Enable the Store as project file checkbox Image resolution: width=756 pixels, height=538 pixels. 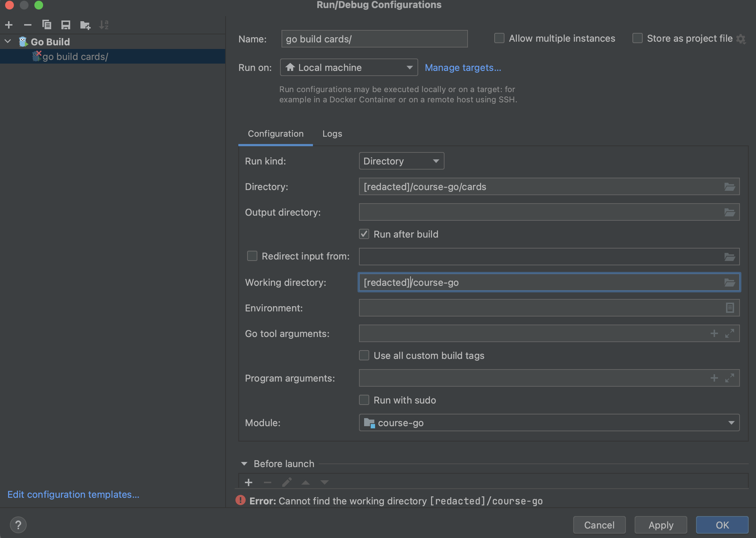point(637,38)
